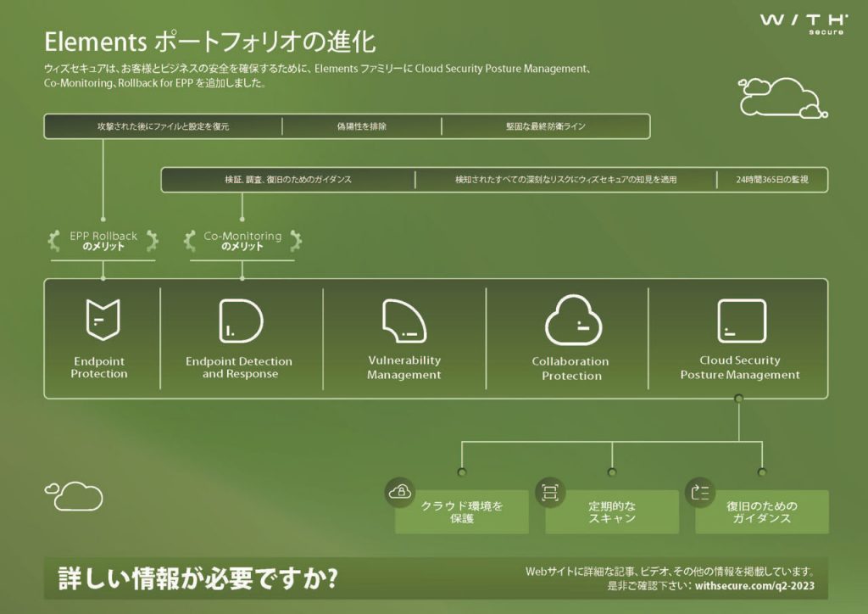The width and height of the screenshot is (868, 614).
Task: Open the withsecure.com/q2-2023 link
Action: tap(754, 586)
